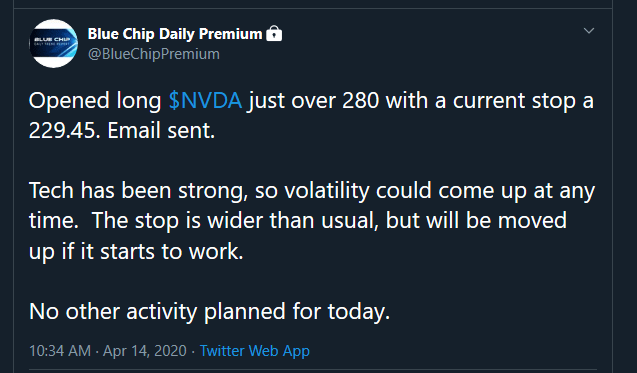The width and height of the screenshot is (637, 373).
Task: Click the 'Tech has been strong' line
Action: pos(138,191)
